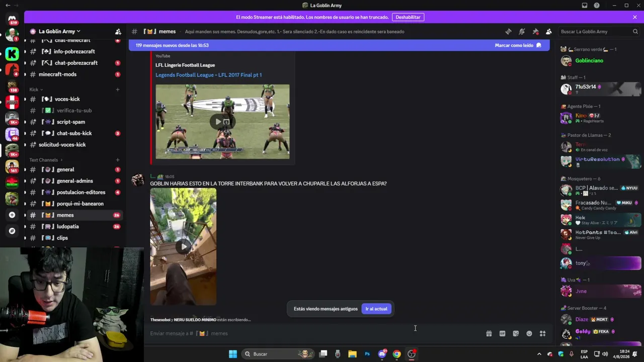Select the memes channel

point(74,215)
